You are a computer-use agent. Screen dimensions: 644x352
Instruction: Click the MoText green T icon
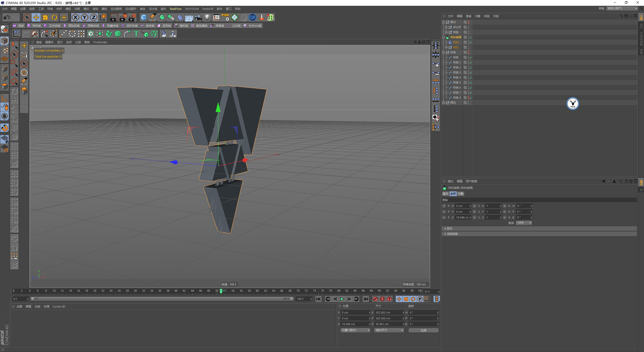[x=136, y=34]
